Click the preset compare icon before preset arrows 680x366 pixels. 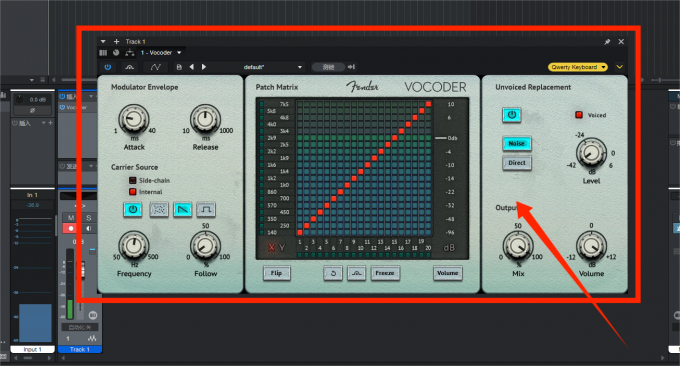pyautogui.click(x=179, y=67)
